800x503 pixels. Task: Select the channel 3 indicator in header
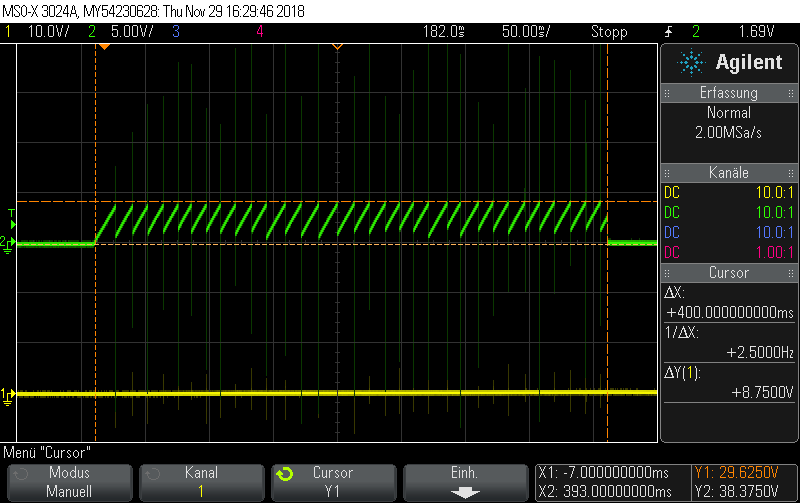(176, 32)
